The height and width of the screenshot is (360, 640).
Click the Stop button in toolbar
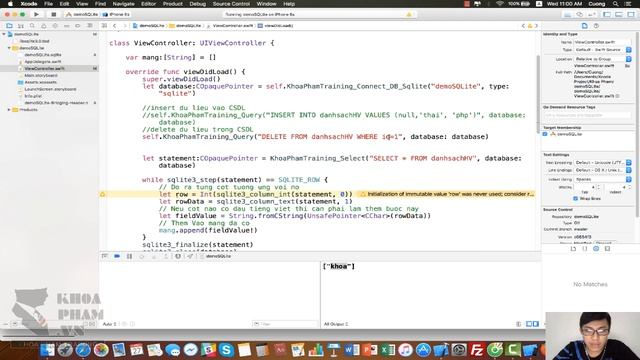53,14
